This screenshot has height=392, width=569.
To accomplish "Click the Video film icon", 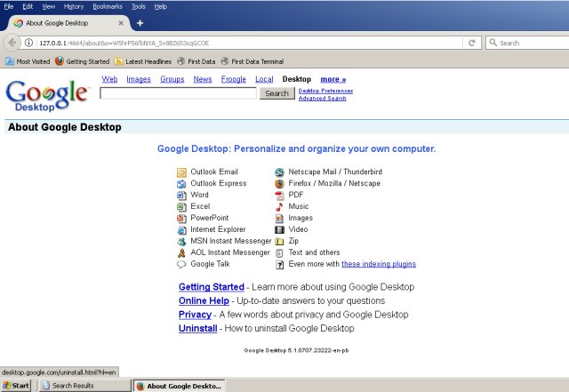I will [x=279, y=229].
